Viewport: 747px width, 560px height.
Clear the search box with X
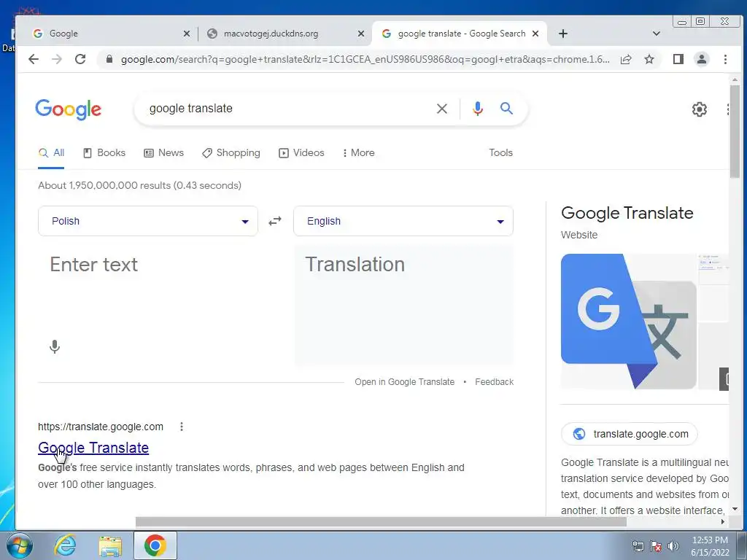[x=441, y=109]
